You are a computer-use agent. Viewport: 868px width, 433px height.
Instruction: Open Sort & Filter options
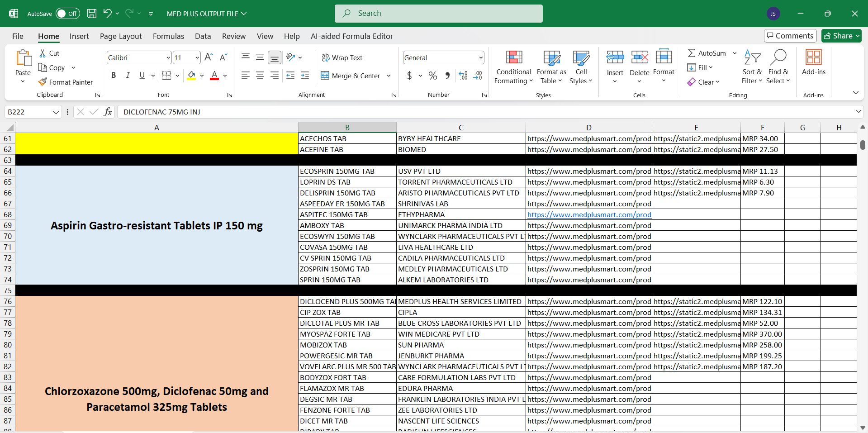pyautogui.click(x=752, y=67)
